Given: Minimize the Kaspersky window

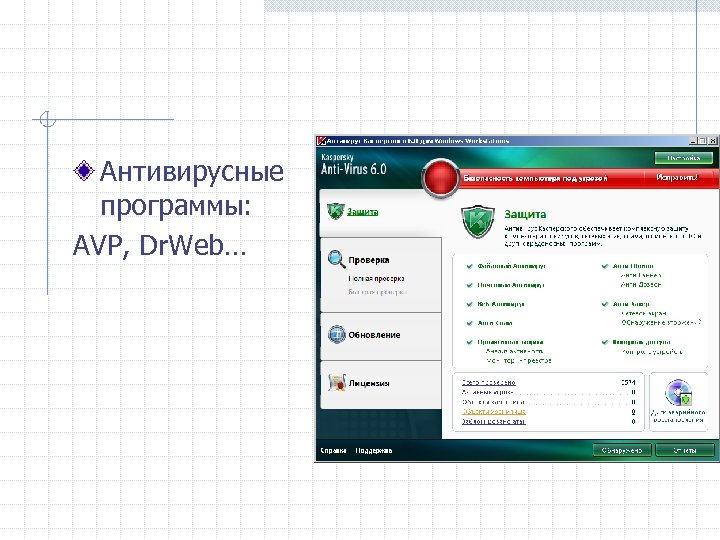Looking at the screenshot, I should pos(693,141).
